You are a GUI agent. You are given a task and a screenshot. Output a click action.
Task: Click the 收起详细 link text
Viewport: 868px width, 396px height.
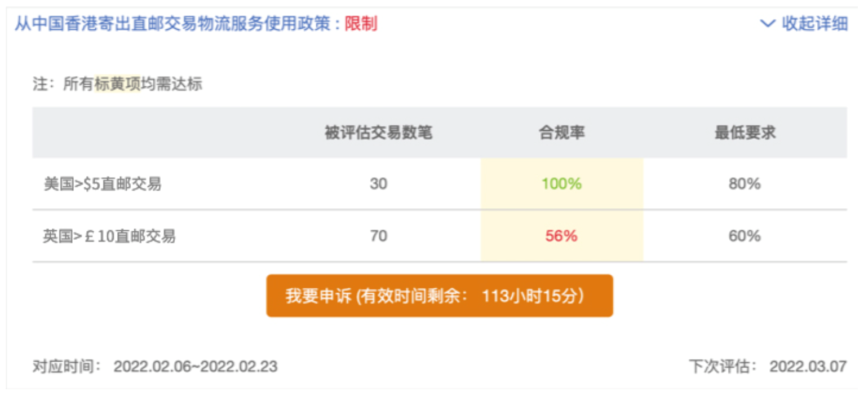pos(814,24)
